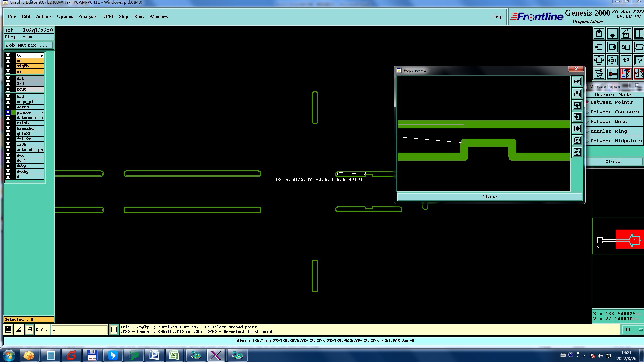Click Close in the Popview window

[489, 197]
